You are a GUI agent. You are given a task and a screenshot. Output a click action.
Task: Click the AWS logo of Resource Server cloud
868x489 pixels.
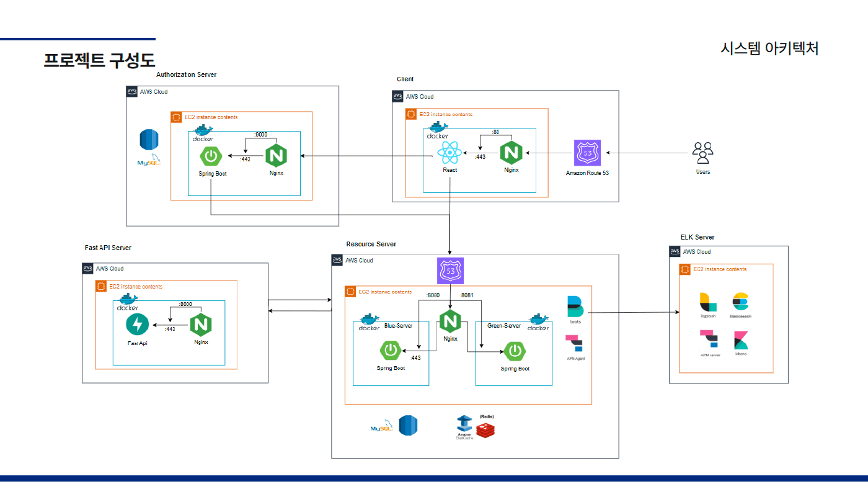pos(337,260)
